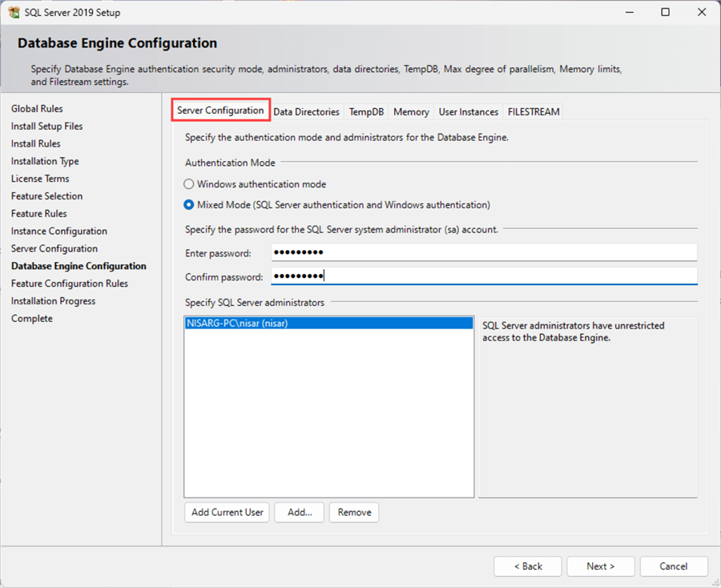Image resolution: width=721 pixels, height=588 pixels.
Task: Remove the selected administrator
Action: coord(354,512)
